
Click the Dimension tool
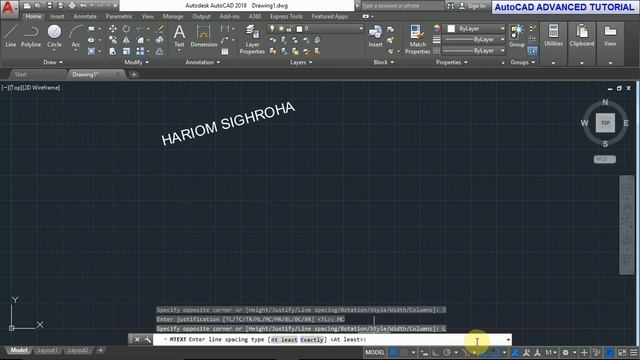point(203,36)
